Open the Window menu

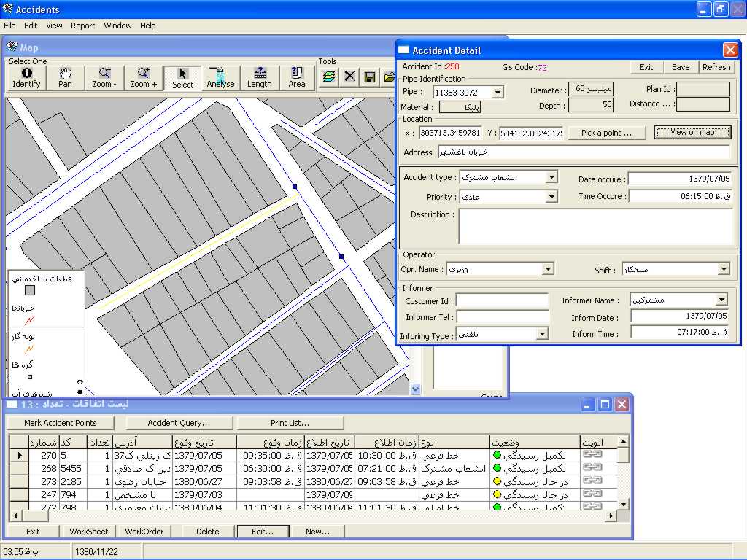point(117,26)
